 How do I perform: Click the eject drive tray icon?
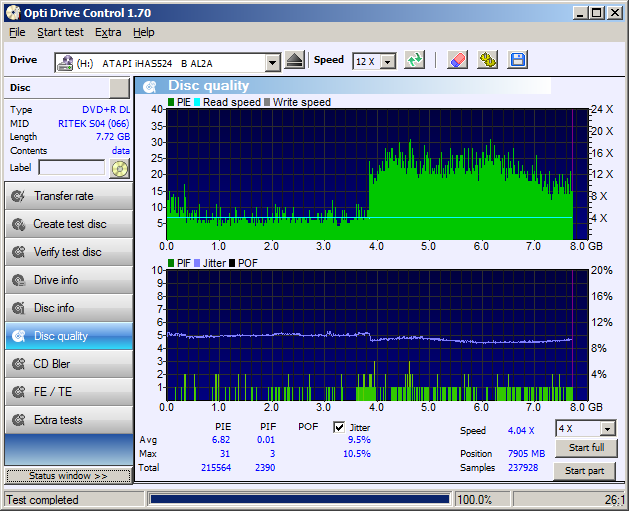click(x=295, y=61)
